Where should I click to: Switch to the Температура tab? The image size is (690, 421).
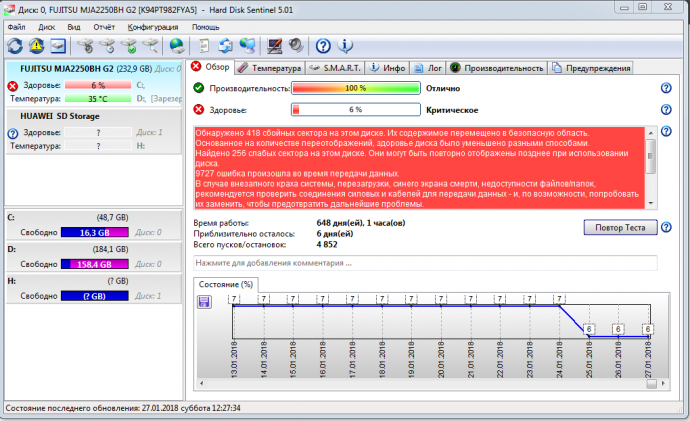270,68
